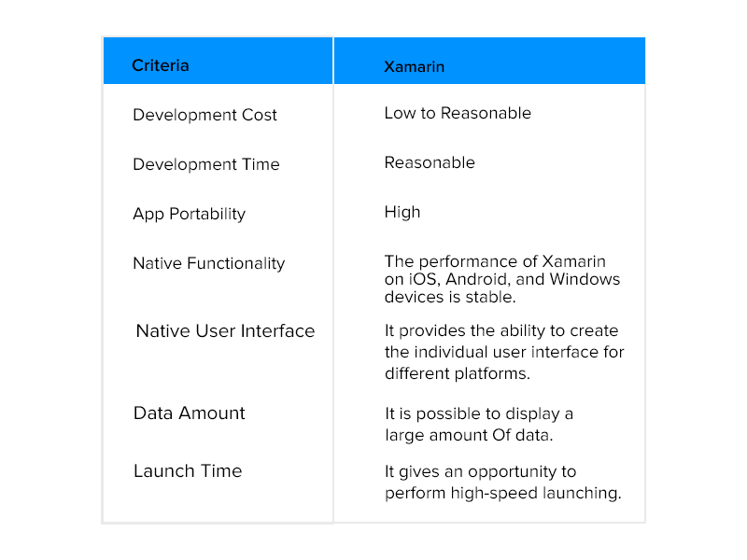Click the word 'Windows' in Native Functionality text

tap(584, 279)
